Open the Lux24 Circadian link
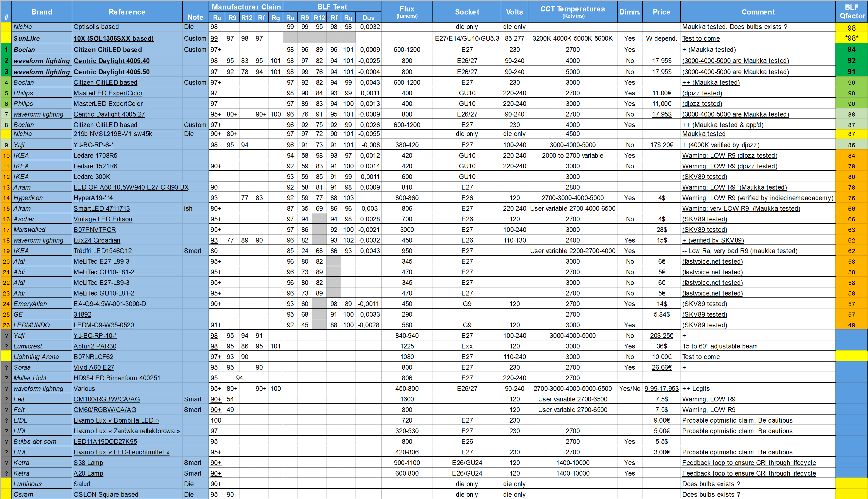Image resolution: width=868 pixels, height=499 pixels. [x=97, y=240]
